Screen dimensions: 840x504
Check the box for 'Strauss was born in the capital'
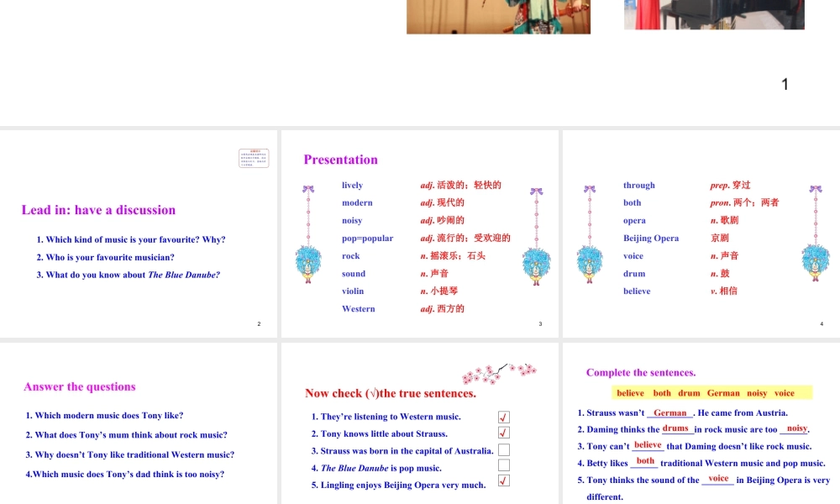[504, 449]
